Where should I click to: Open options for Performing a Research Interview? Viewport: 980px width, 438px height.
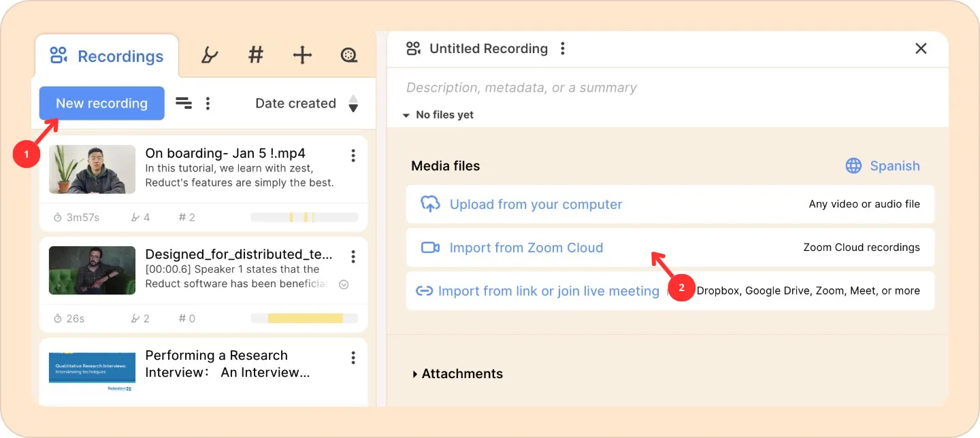click(353, 358)
